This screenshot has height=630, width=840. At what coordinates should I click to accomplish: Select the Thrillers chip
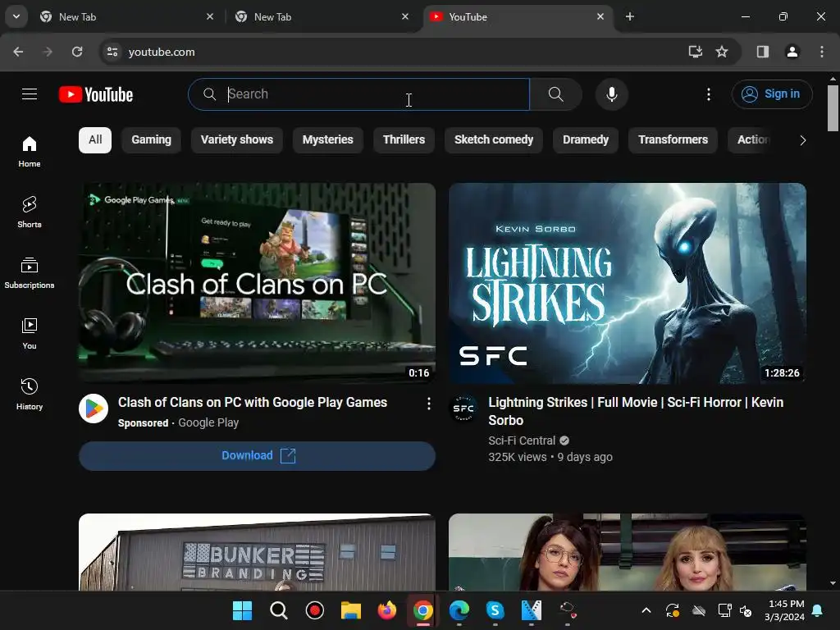click(404, 139)
